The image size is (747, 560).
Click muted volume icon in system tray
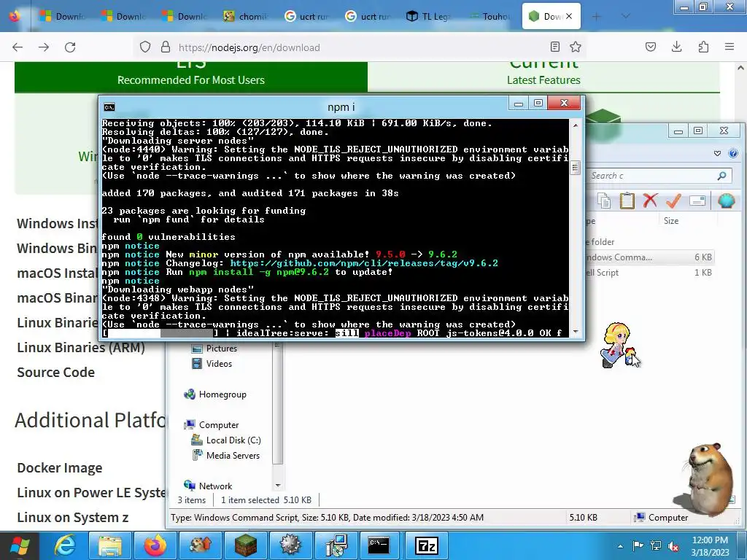click(673, 546)
